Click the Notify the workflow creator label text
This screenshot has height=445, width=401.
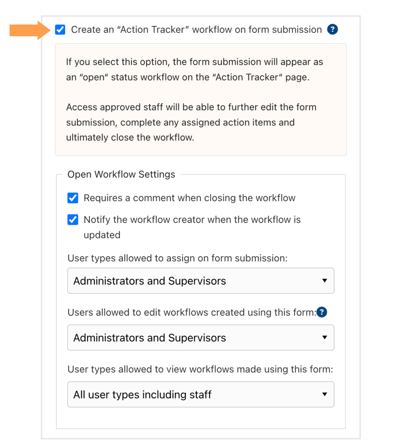click(192, 227)
